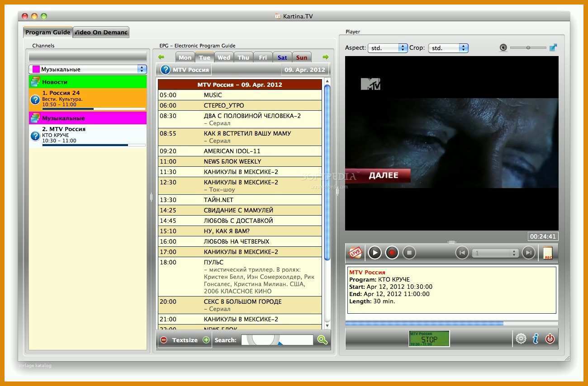Open player settings gear

521,339
